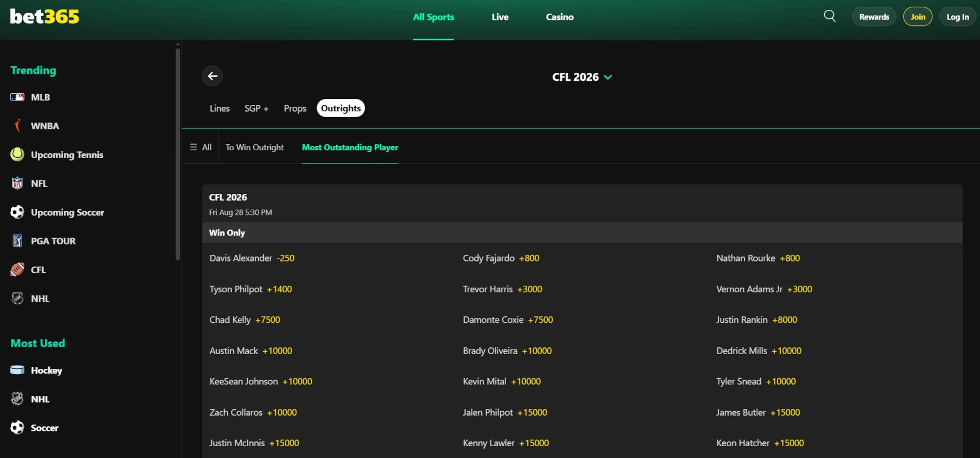Bet on Nathan Rourke +800
Viewport: 980px width, 458px height.
click(758, 258)
